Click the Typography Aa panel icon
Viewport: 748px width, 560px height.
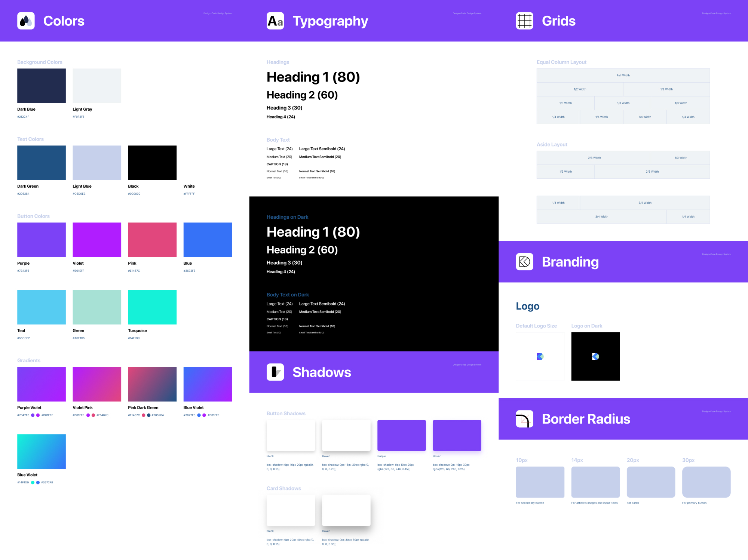click(275, 21)
